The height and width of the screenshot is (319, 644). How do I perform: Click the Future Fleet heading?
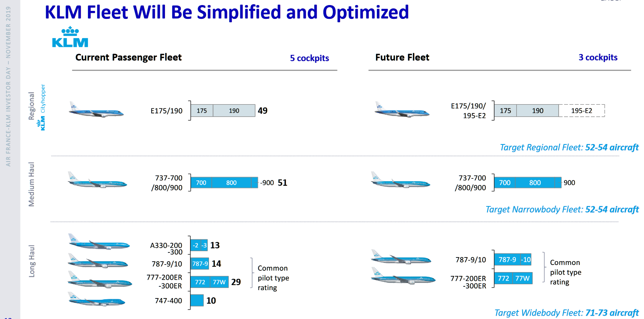(x=402, y=57)
